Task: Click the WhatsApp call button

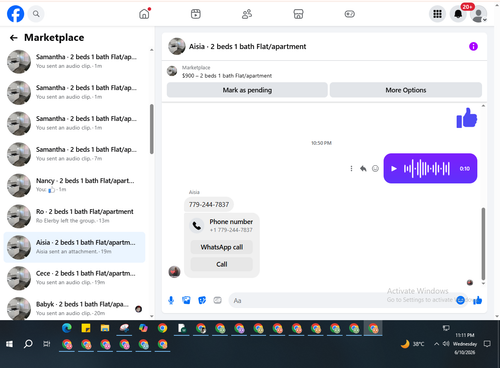Action: [222, 247]
